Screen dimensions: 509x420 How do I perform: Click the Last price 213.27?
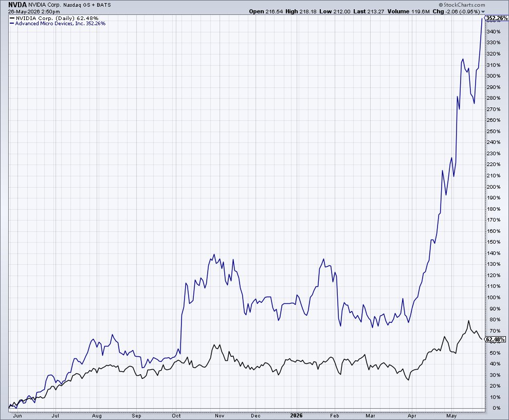[376, 11]
